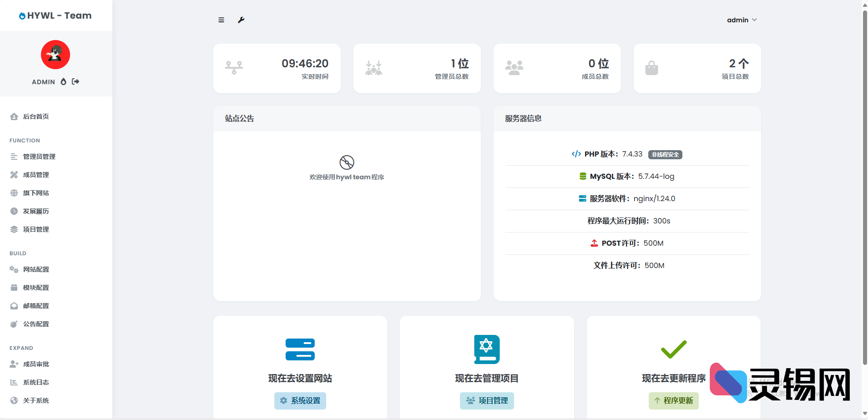The width and height of the screenshot is (868, 420).
Task: Click the droplet icon next to ADMIN name
Action: pyautogui.click(x=63, y=81)
